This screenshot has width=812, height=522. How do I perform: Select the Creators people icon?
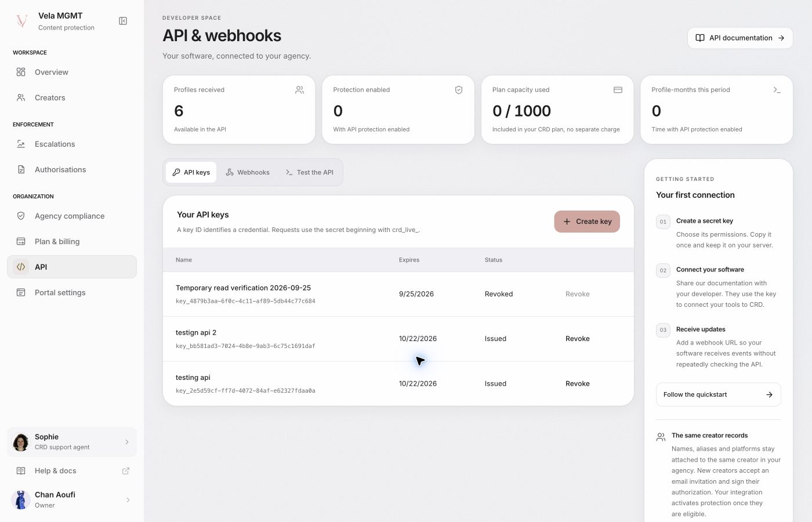(x=21, y=97)
